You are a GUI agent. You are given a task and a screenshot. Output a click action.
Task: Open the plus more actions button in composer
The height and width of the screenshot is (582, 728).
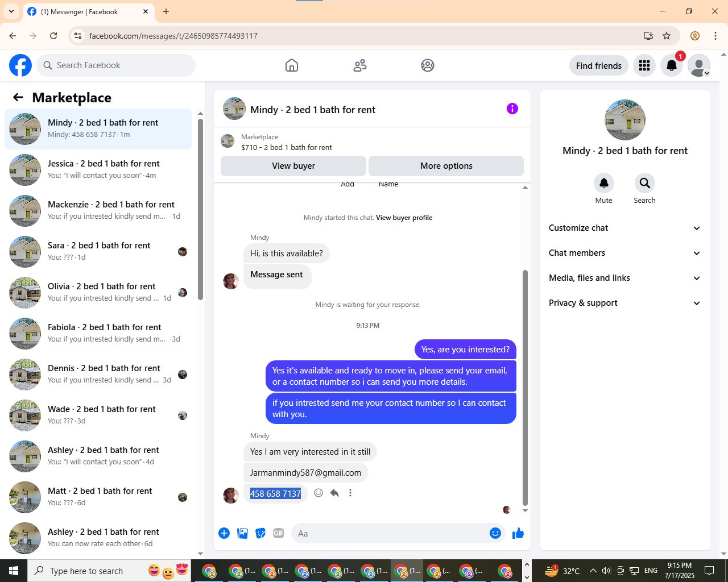(x=224, y=533)
